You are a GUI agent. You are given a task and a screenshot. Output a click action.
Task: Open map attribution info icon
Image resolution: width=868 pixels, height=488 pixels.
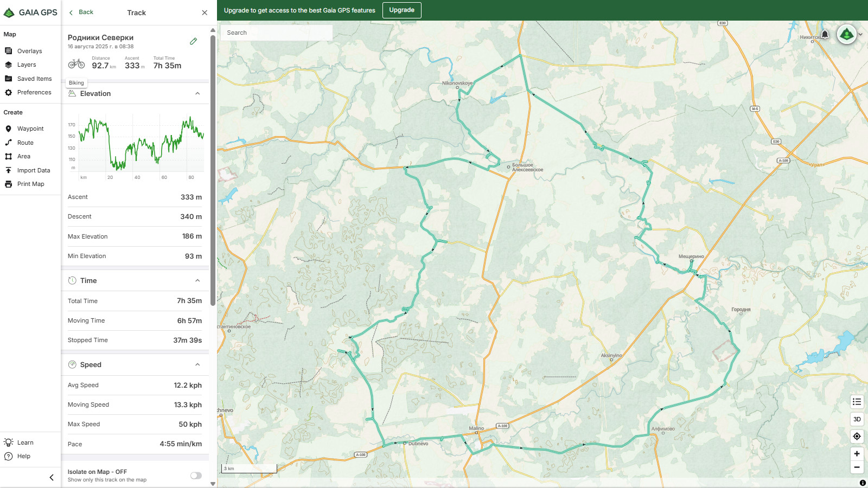tap(863, 483)
